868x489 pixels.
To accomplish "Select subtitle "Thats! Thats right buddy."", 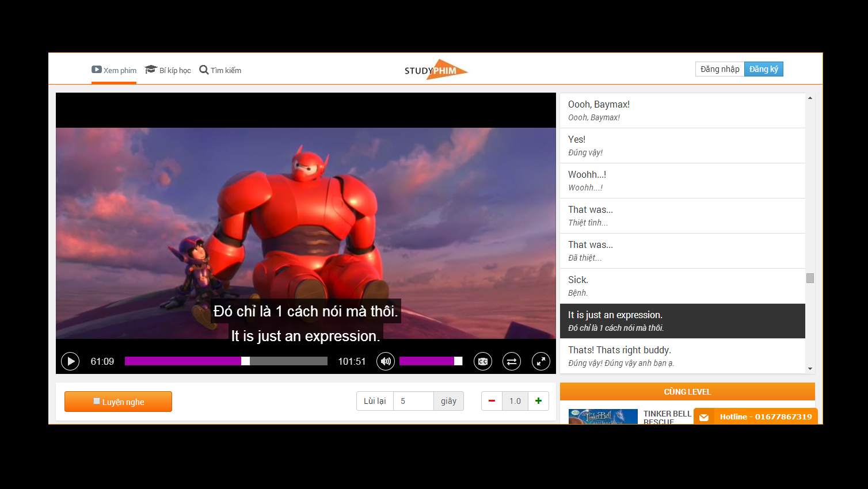I will click(x=683, y=356).
